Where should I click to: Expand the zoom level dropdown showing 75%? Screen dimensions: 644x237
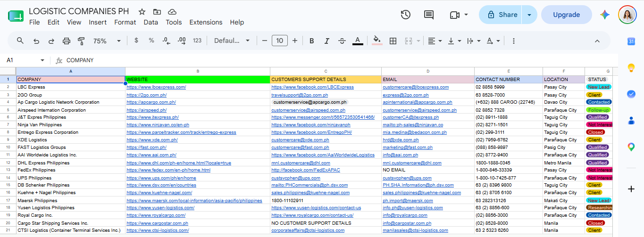107,41
